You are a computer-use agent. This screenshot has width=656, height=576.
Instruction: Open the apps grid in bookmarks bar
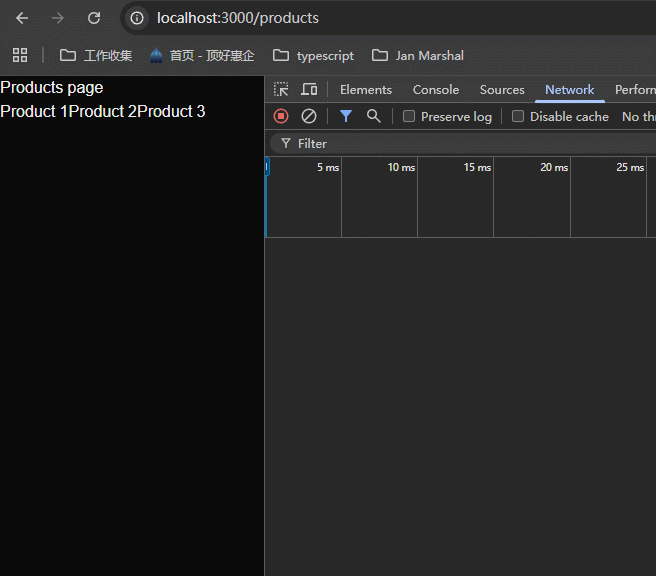(20, 55)
